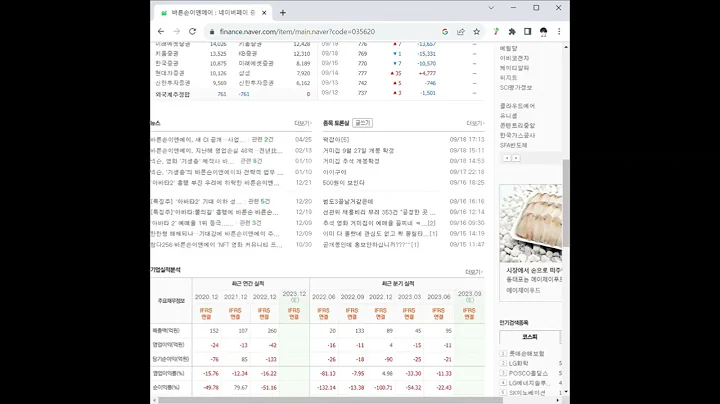This screenshot has width=720, height=404.
Task: Open discussion post '거미집 추석 개봉확정'
Action: (x=351, y=161)
